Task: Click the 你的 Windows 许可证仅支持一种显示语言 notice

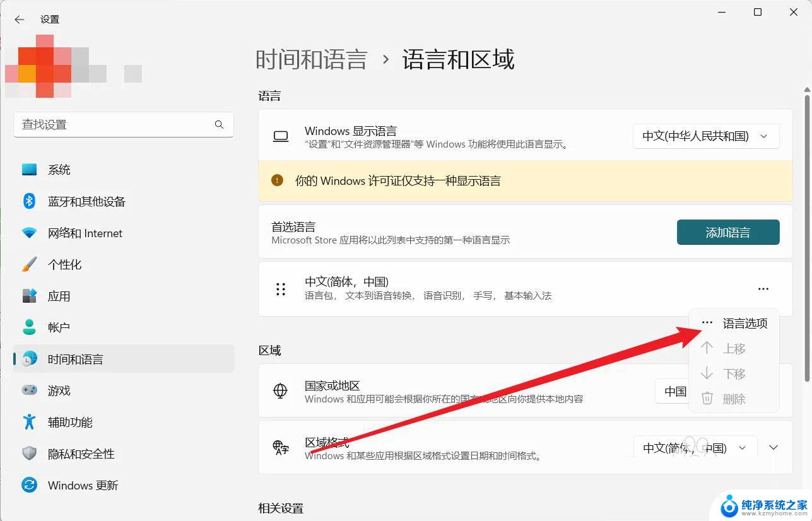Action: 526,181
